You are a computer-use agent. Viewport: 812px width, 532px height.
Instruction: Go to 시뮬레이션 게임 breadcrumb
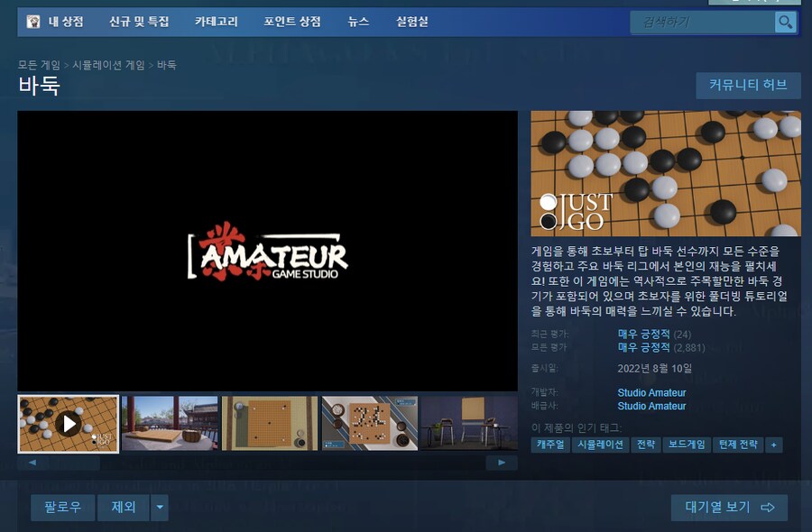point(108,65)
